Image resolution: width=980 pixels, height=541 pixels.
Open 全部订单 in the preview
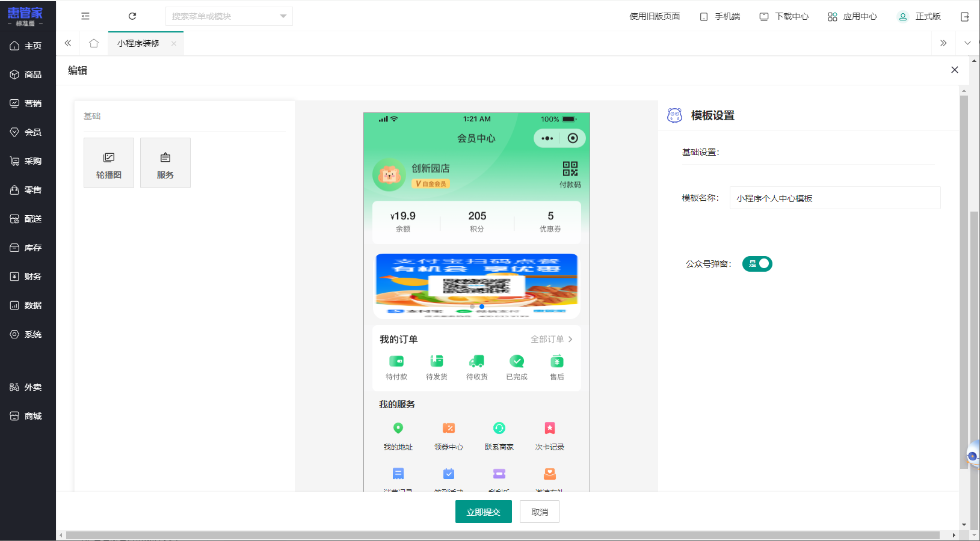pyautogui.click(x=552, y=339)
